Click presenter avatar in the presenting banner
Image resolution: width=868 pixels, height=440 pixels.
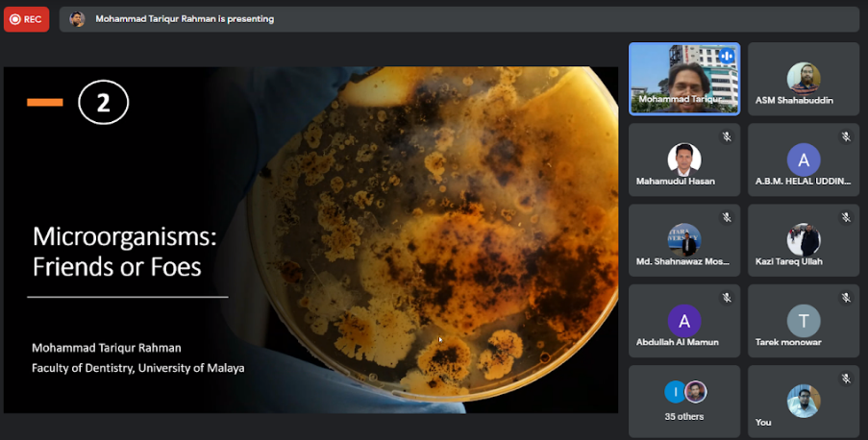(x=77, y=19)
